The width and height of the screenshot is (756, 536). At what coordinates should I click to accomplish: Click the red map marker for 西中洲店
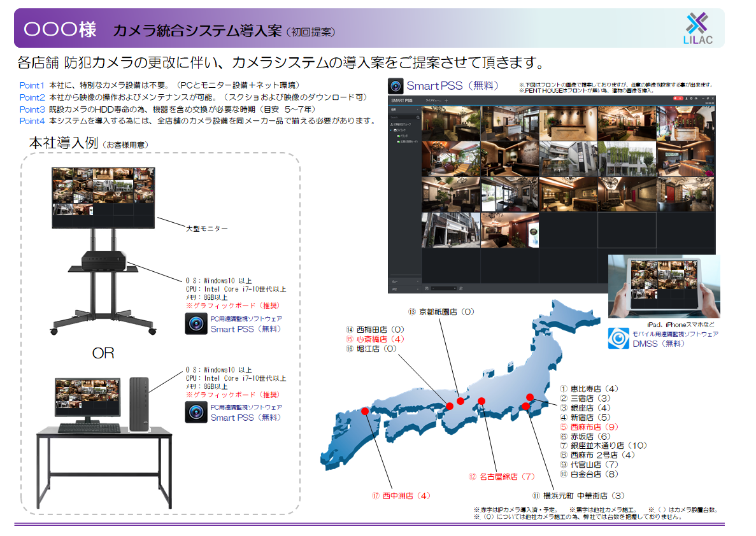tap(365, 411)
